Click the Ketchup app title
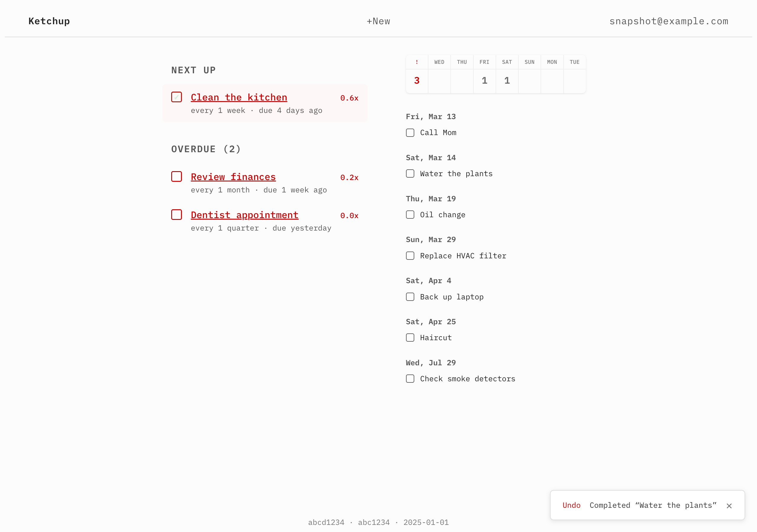The image size is (757, 532). pos(49,21)
